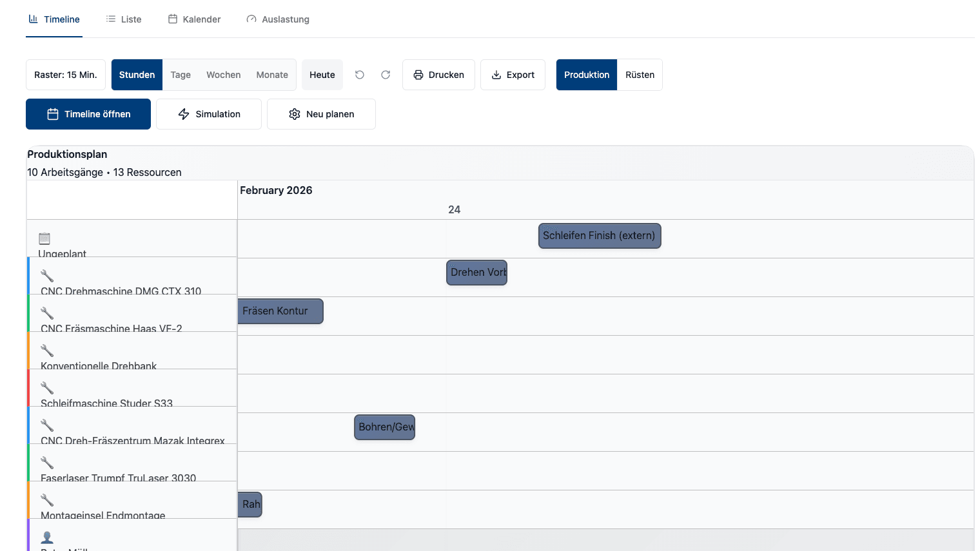
Task: Switch to the Liste tab
Action: [124, 19]
